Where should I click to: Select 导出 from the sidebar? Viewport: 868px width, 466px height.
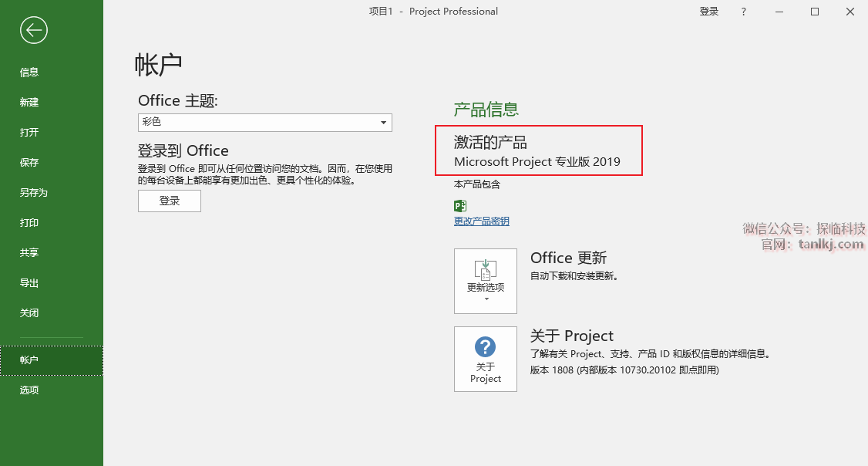(x=29, y=282)
